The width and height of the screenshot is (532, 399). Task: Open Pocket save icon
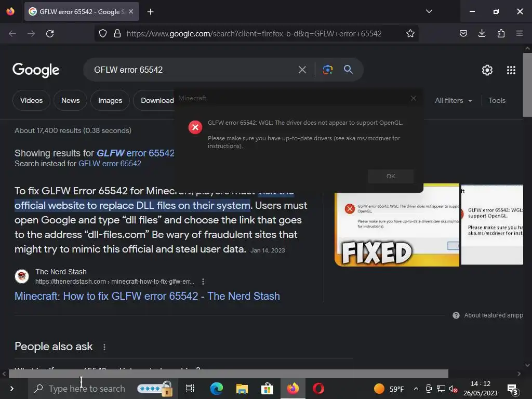click(463, 33)
